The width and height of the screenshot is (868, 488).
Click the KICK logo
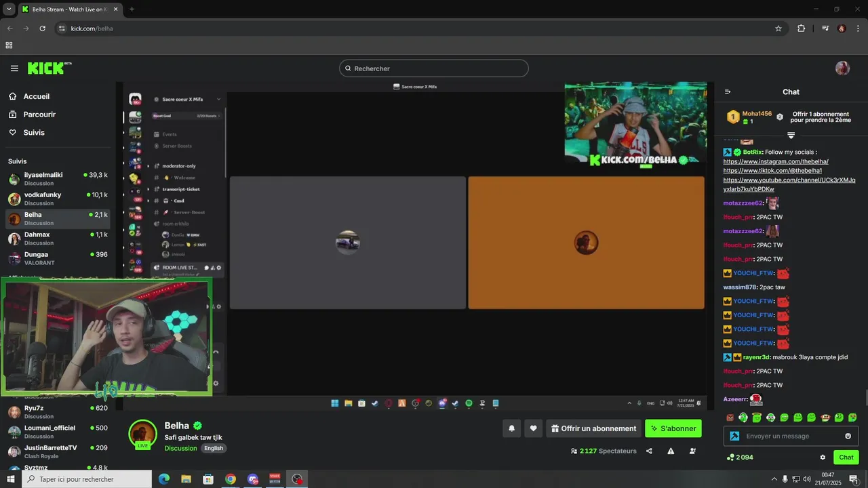pyautogui.click(x=50, y=68)
